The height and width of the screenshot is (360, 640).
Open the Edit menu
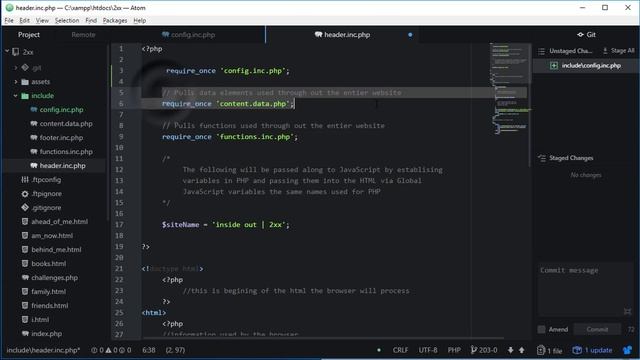tap(24, 20)
